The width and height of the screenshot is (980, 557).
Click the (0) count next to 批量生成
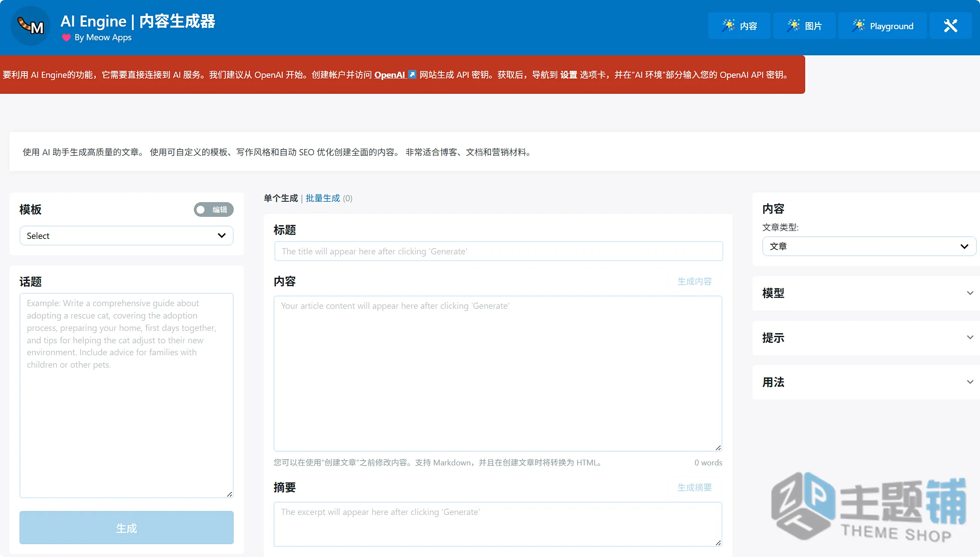[x=347, y=198]
